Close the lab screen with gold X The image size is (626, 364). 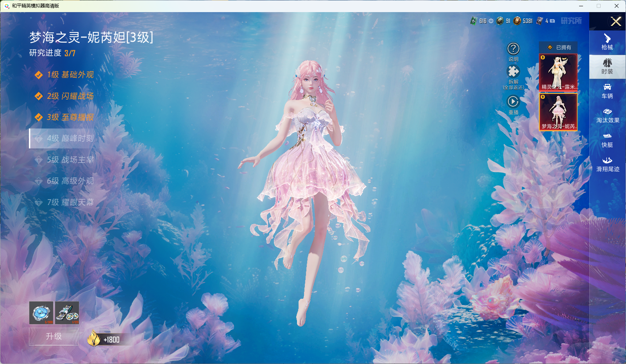click(x=616, y=21)
